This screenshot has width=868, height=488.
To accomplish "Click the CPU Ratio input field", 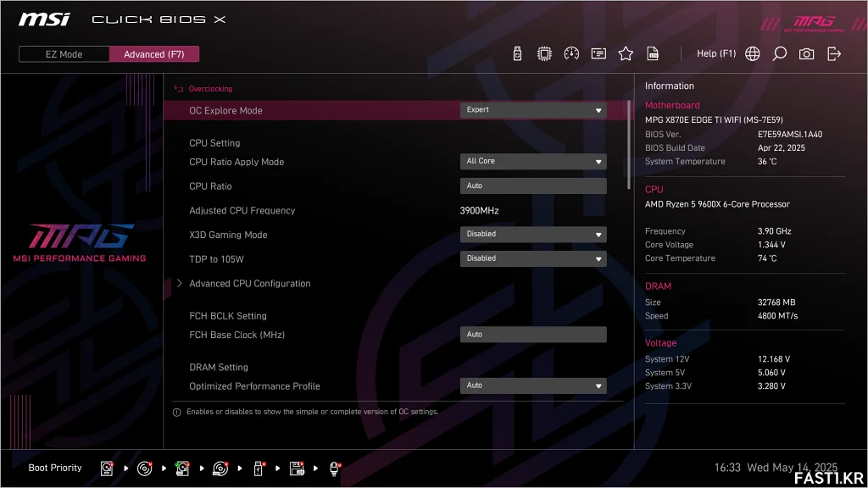I will click(x=533, y=186).
